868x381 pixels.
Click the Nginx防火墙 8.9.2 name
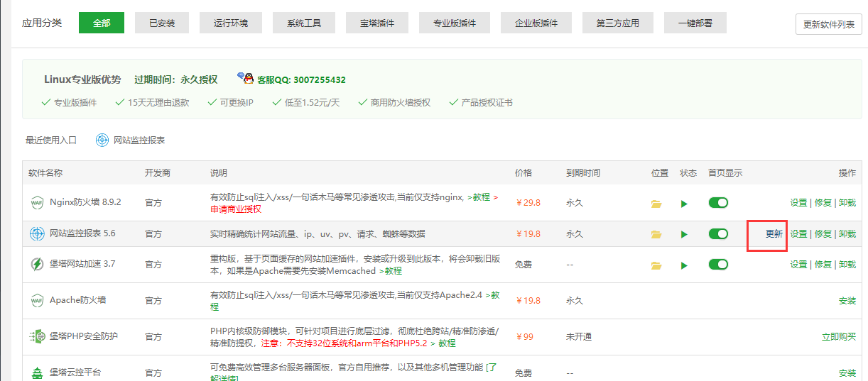tap(85, 202)
